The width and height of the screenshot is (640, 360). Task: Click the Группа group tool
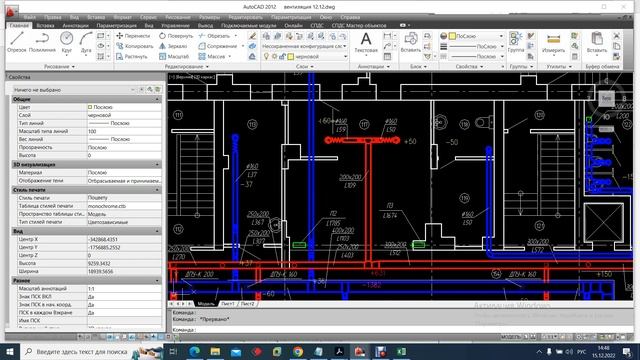coord(516,42)
